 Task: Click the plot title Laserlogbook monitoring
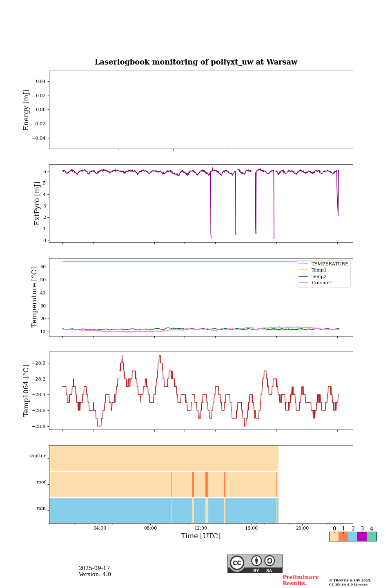pos(196,62)
